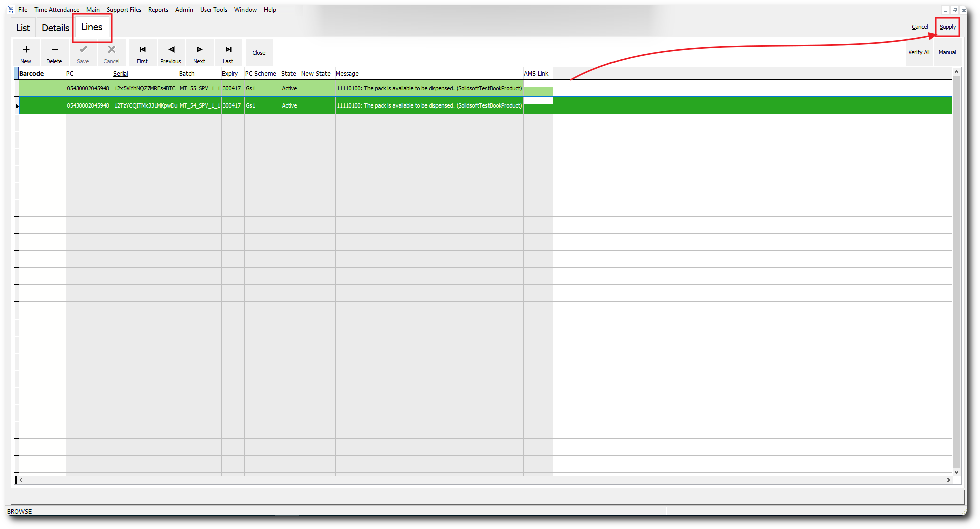Click the Supply button
Image resolution: width=980 pixels, height=529 pixels.
pos(947,27)
